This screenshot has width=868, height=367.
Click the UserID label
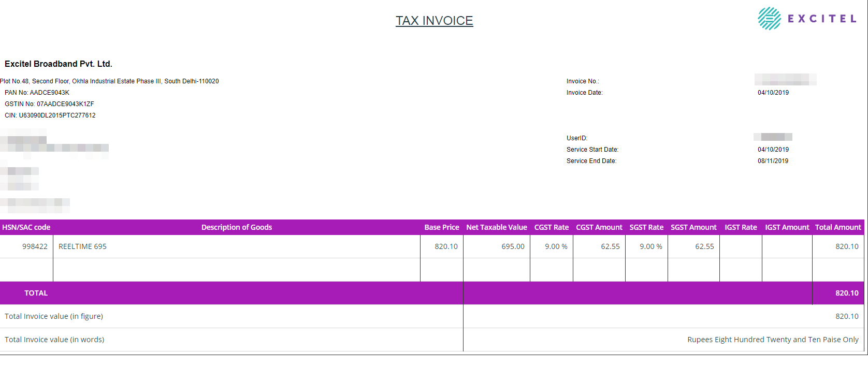click(x=577, y=138)
